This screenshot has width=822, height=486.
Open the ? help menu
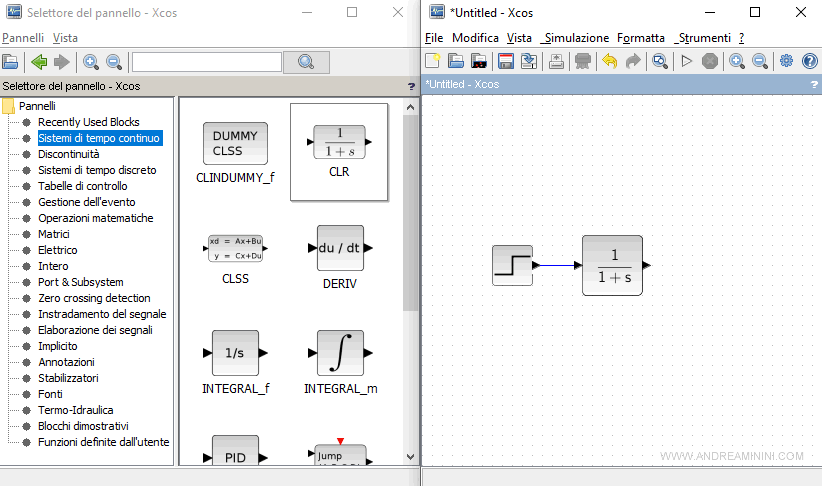741,38
